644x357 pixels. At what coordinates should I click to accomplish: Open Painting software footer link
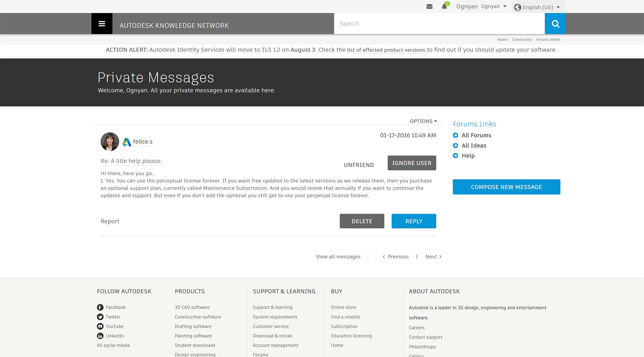(193, 336)
